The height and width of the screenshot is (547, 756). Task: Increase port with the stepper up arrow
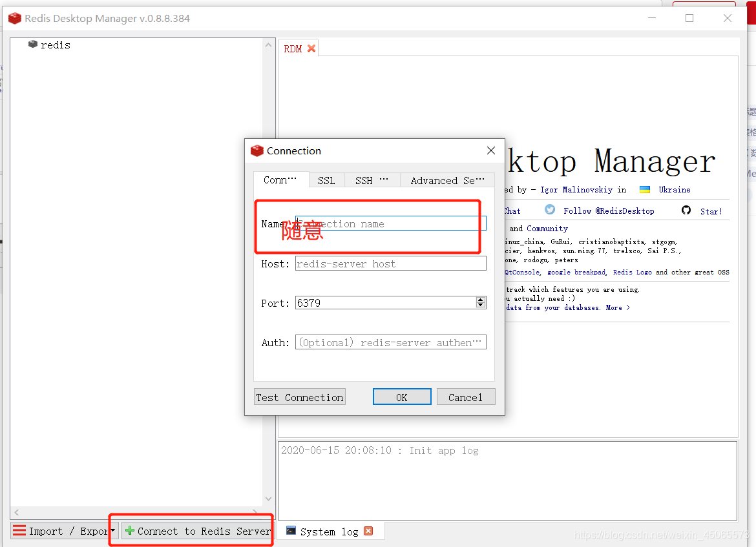480,300
